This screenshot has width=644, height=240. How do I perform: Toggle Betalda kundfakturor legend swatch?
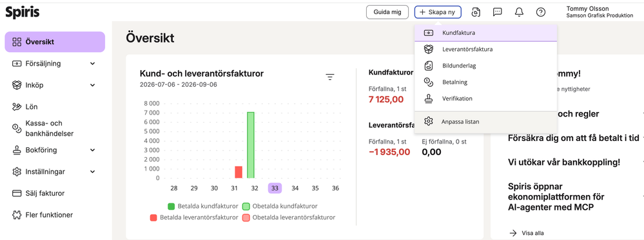coord(171,206)
